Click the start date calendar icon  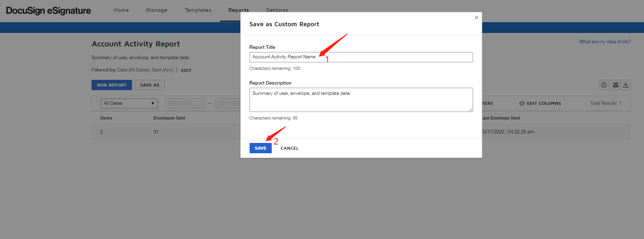199,103
